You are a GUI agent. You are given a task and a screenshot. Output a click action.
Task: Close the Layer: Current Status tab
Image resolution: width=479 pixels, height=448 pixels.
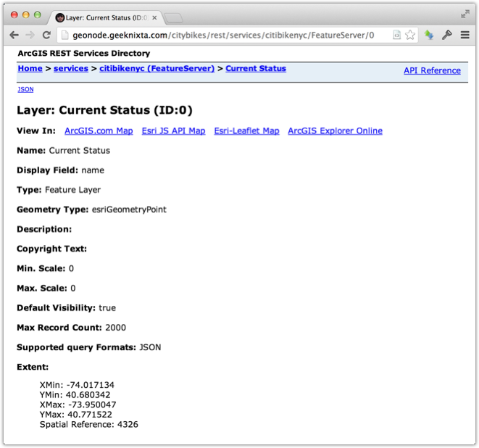[154, 17]
